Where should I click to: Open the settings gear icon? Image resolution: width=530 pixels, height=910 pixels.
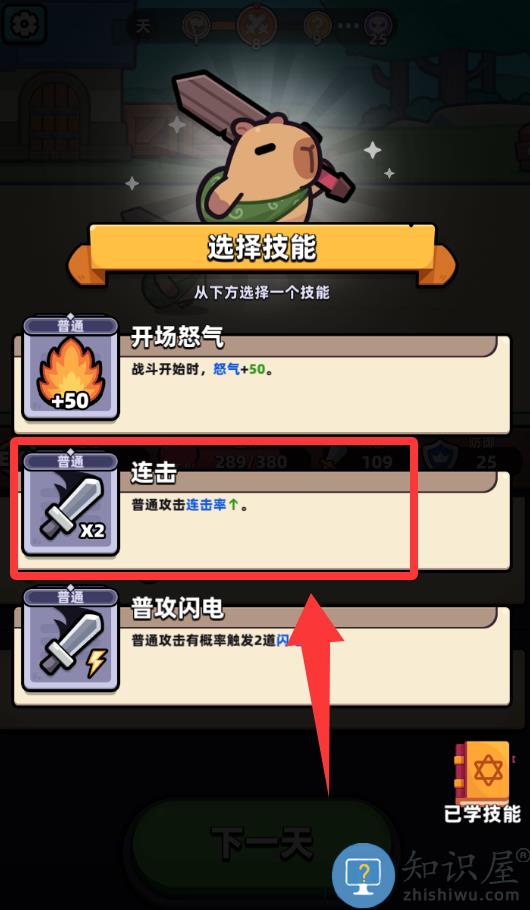tap(23, 23)
